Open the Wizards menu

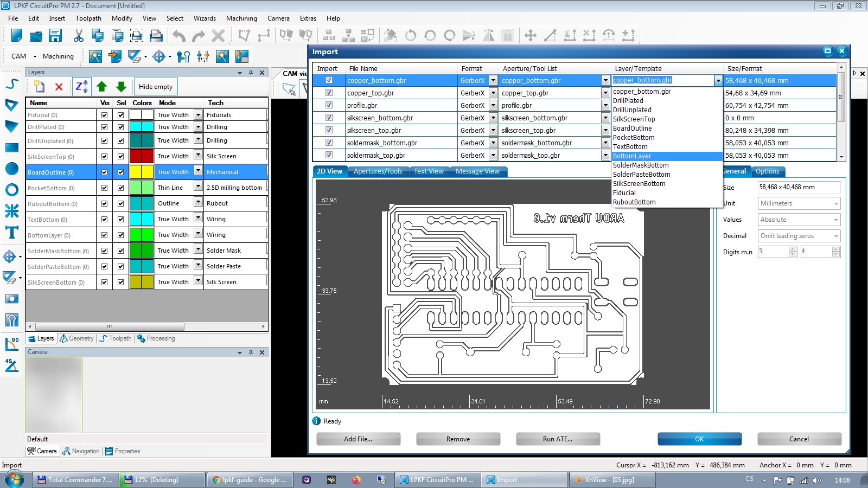coord(205,18)
